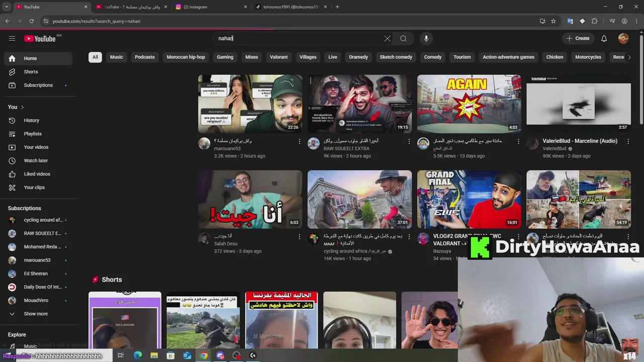Select the Gaming filter chip
The width and height of the screenshot is (644, 362).
pyautogui.click(x=225, y=57)
